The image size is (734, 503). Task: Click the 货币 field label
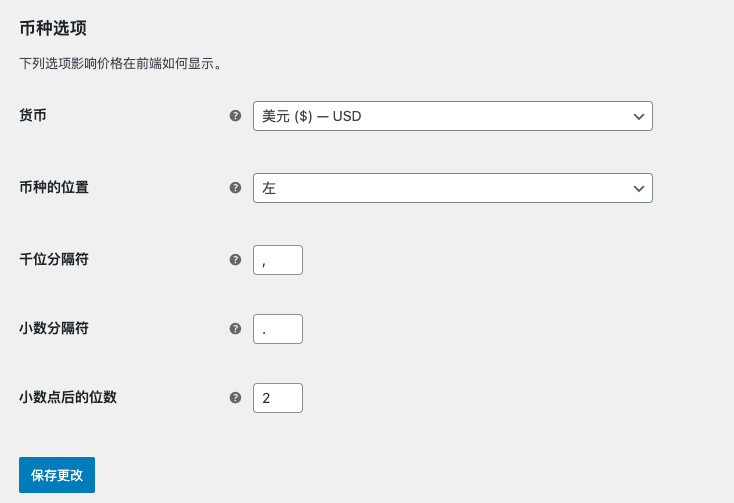pyautogui.click(x=33, y=116)
